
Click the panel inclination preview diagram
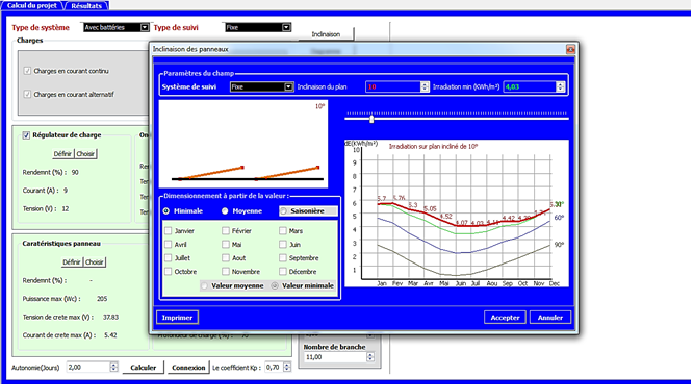click(x=243, y=144)
